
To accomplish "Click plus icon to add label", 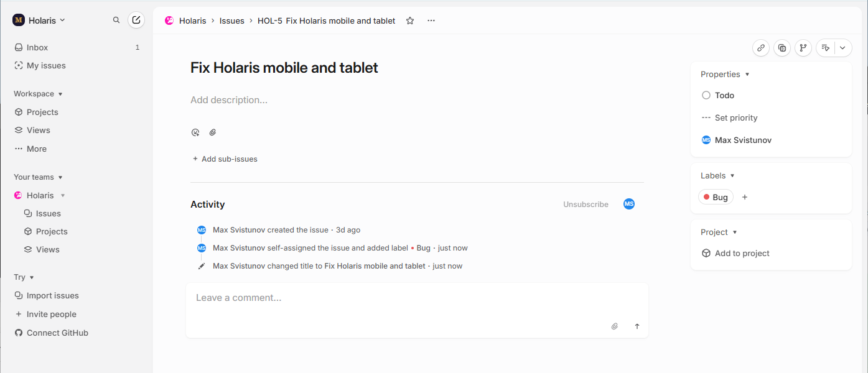I will 745,197.
